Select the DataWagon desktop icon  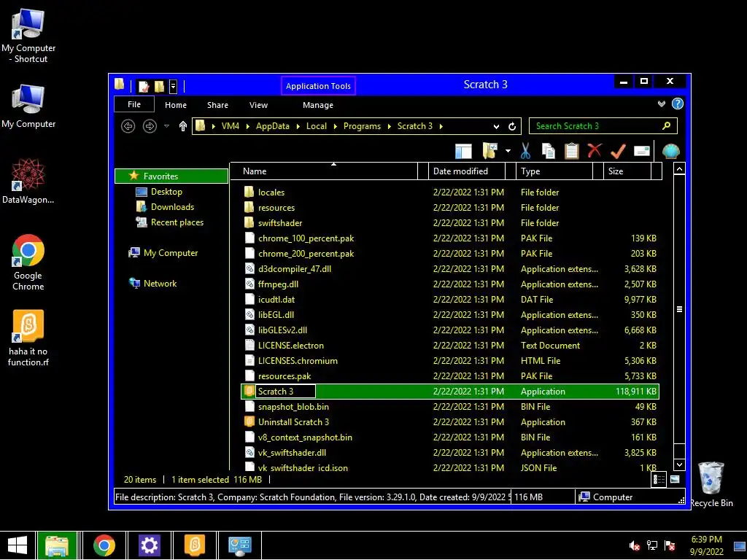28,181
